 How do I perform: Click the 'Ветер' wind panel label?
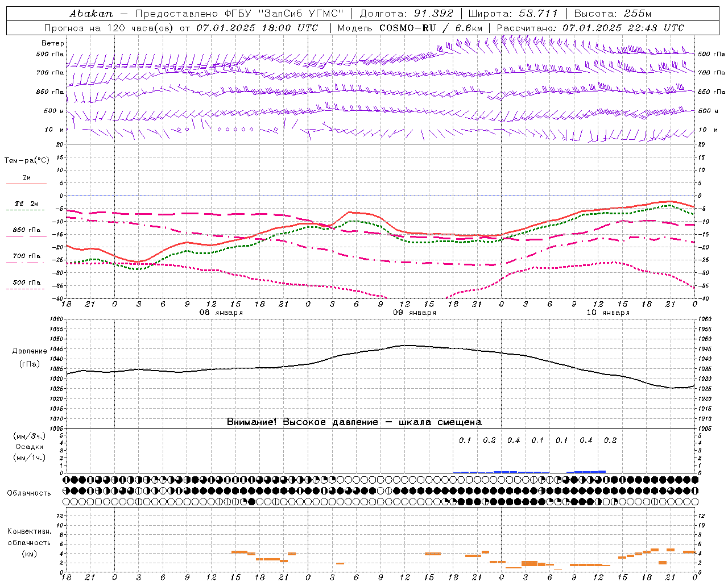click(53, 43)
